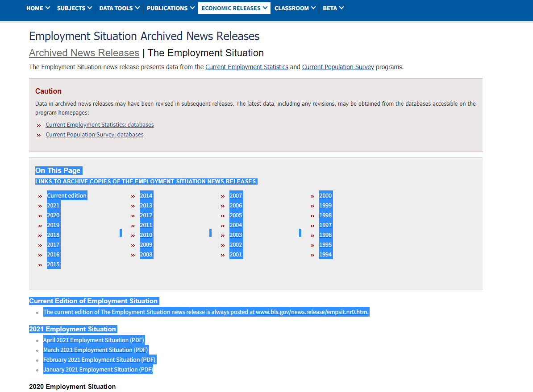This screenshot has height=392, width=533.
Task: Open the Current Population Survey link
Action: (338, 67)
